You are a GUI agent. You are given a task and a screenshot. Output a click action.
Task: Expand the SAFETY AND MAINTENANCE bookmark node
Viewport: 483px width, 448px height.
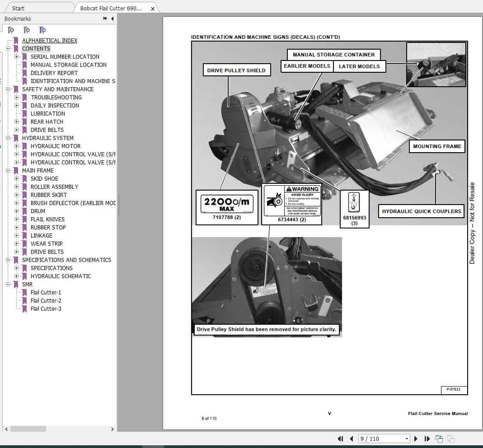coord(9,89)
